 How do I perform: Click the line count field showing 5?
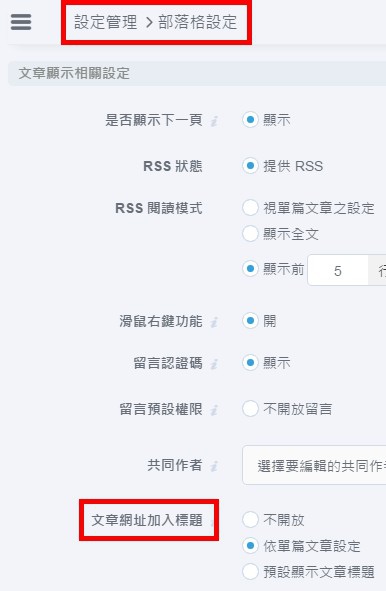[338, 270]
